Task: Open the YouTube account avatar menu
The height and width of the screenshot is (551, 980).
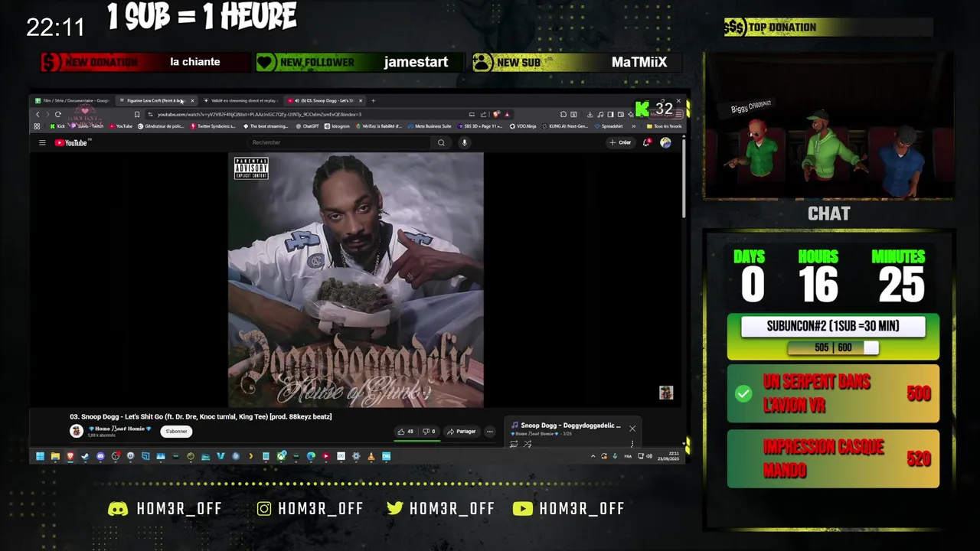Action: tap(665, 142)
